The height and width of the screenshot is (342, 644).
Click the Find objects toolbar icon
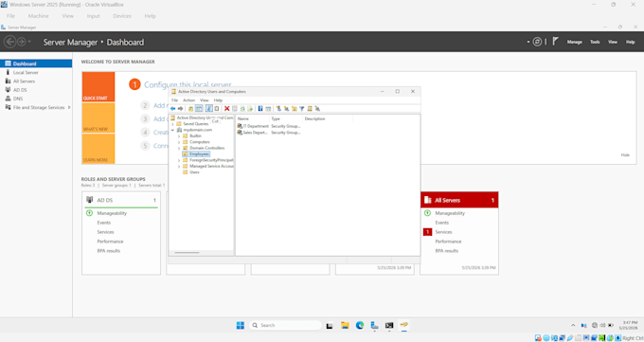click(x=310, y=109)
